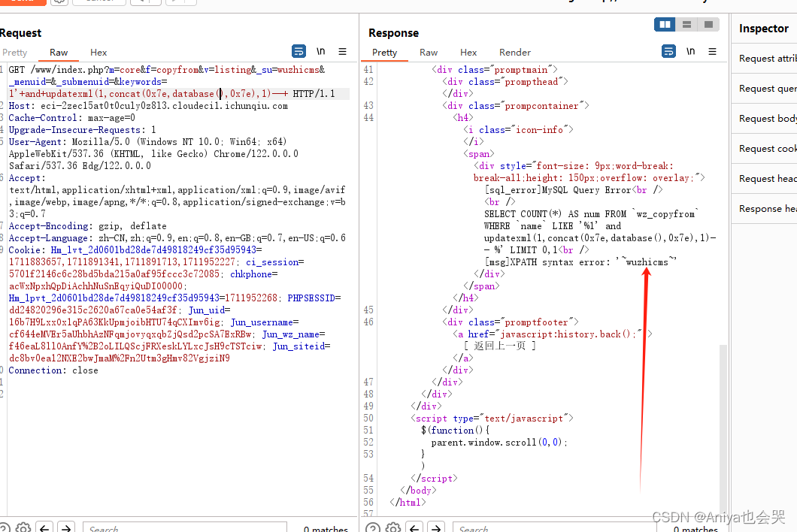
Task: Click the Cache-Control header line
Action: pyautogui.click(x=71, y=118)
